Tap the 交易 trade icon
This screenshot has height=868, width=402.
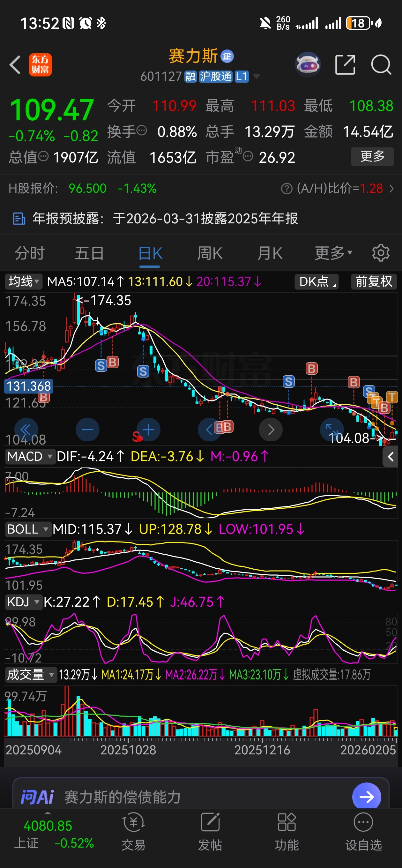coord(133,832)
